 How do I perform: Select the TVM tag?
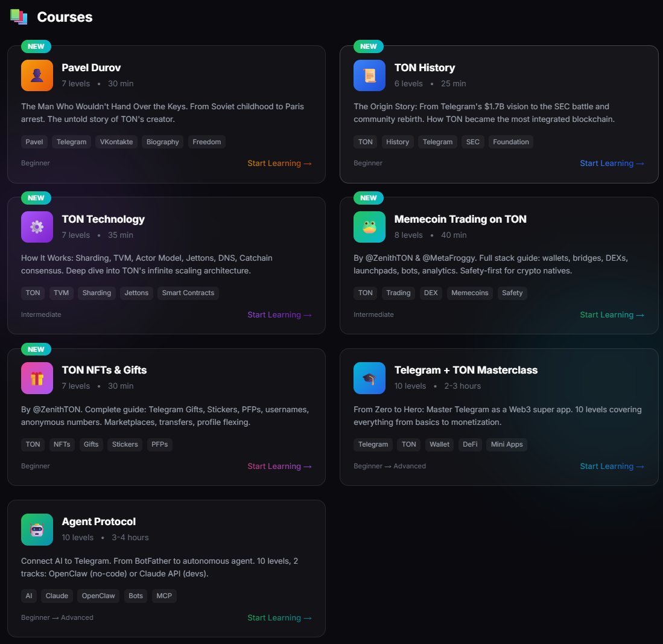click(62, 293)
